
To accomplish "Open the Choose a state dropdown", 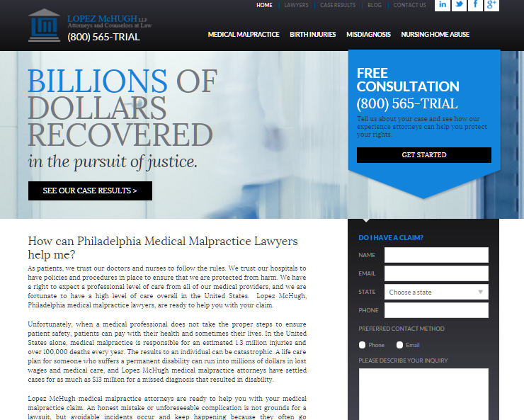I will pos(436,292).
